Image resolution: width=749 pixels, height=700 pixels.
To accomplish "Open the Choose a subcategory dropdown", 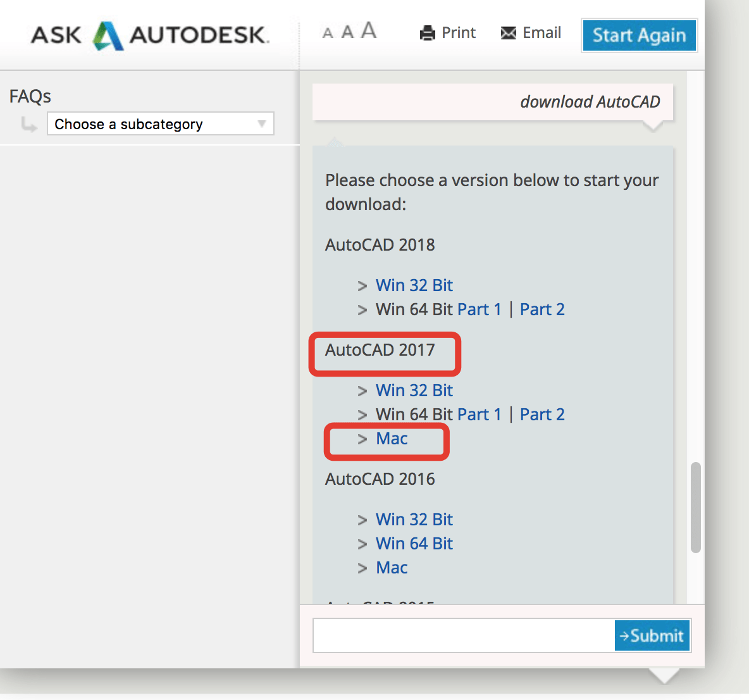I will tap(161, 124).
